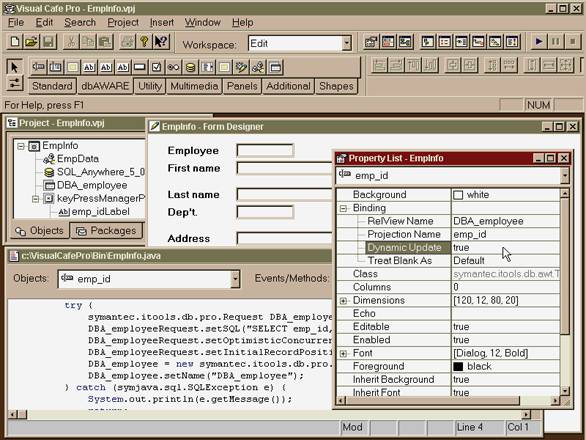This screenshot has width=586, height=440.
Task: Open the Edit menu
Action: click(x=44, y=23)
